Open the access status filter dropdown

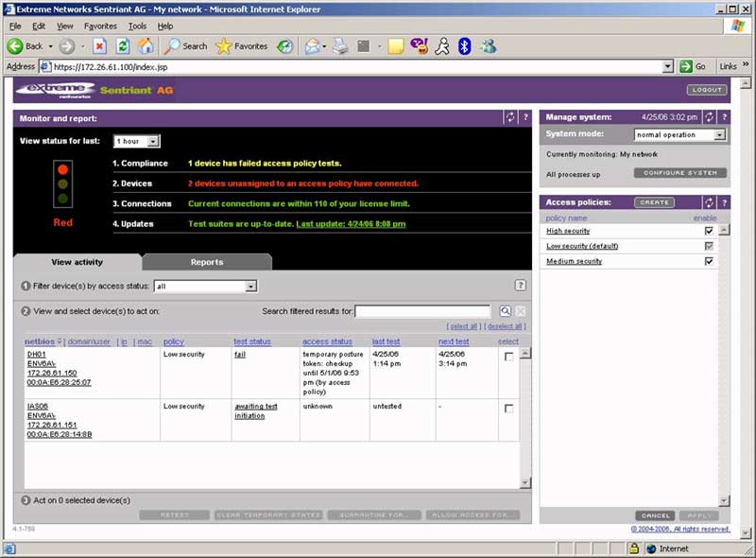click(x=250, y=287)
